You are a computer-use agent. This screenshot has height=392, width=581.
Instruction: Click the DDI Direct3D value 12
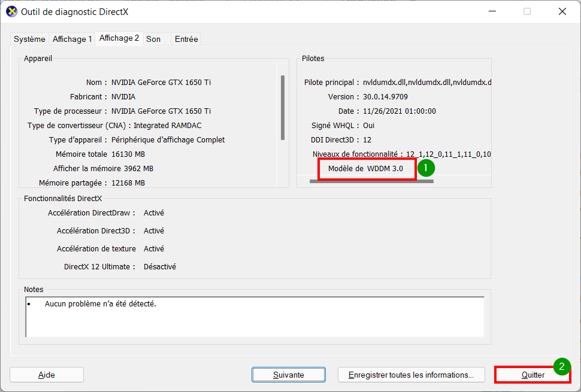(367, 140)
